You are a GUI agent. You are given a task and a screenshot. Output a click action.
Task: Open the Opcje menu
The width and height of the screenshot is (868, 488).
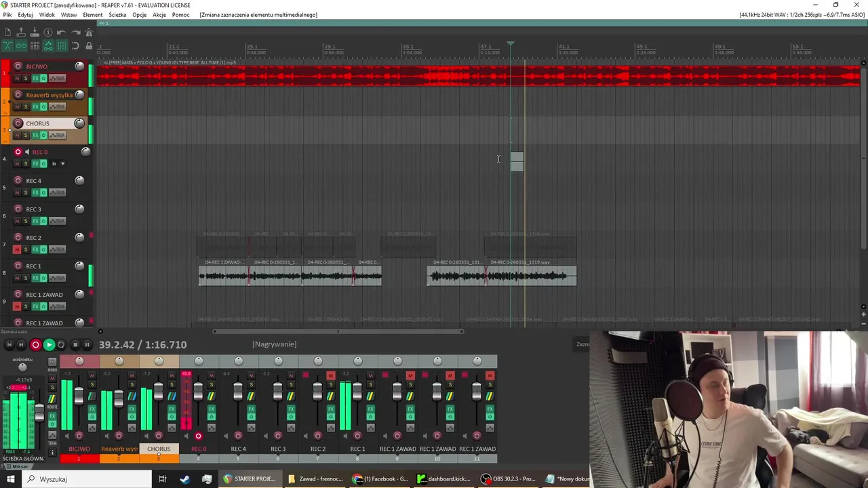pyautogui.click(x=139, y=15)
